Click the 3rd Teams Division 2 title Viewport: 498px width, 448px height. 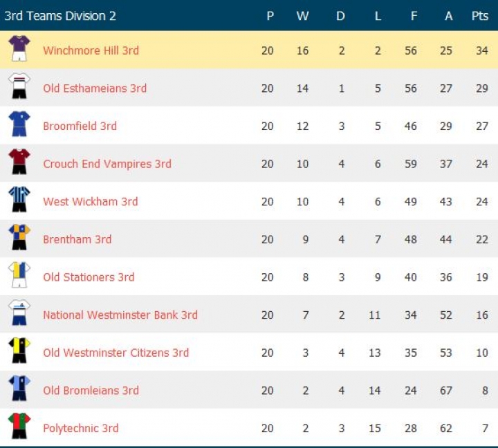[x=60, y=16]
